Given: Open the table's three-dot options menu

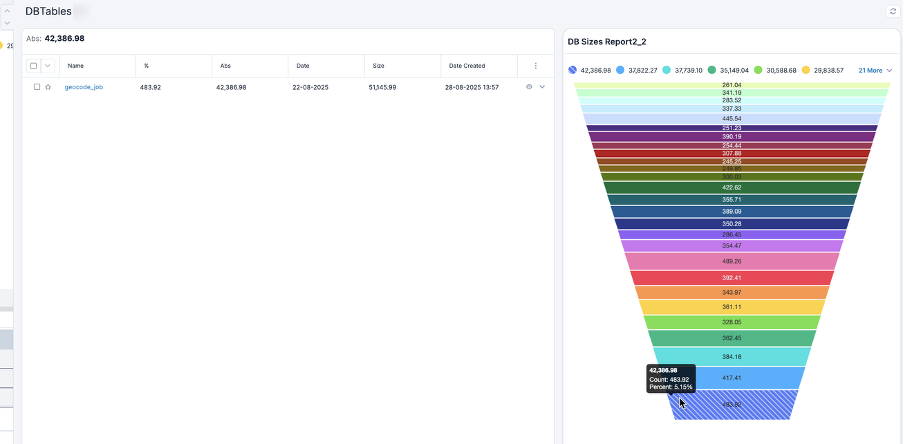Looking at the screenshot, I should (x=536, y=66).
